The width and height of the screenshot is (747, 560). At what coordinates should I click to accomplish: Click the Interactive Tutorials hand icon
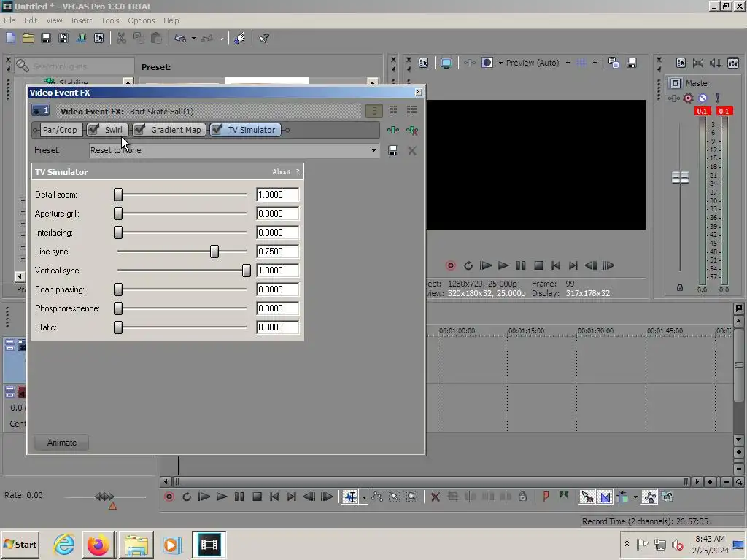point(239,38)
